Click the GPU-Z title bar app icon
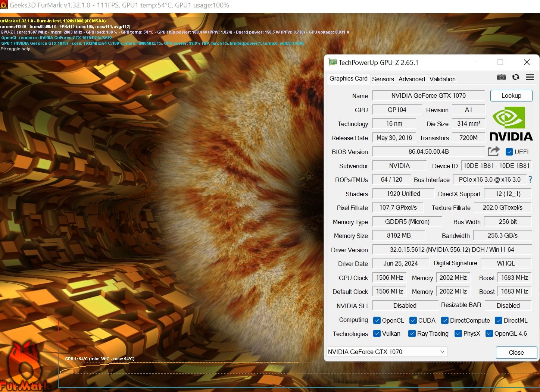 (333, 62)
